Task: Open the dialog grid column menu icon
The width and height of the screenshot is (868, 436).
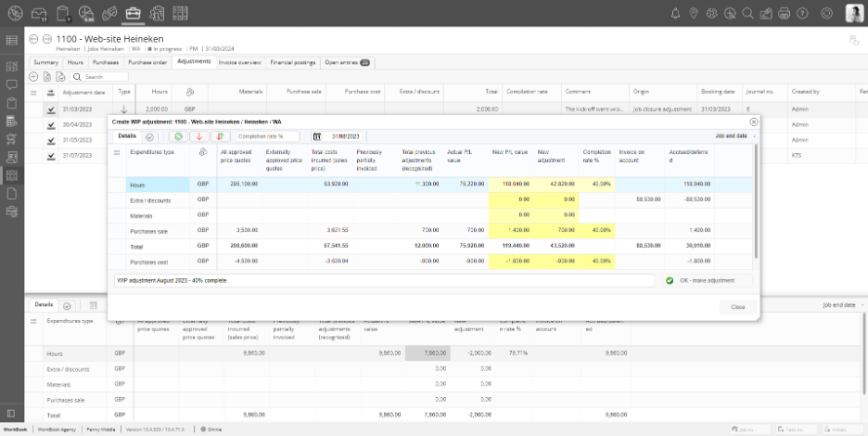Action: point(117,152)
